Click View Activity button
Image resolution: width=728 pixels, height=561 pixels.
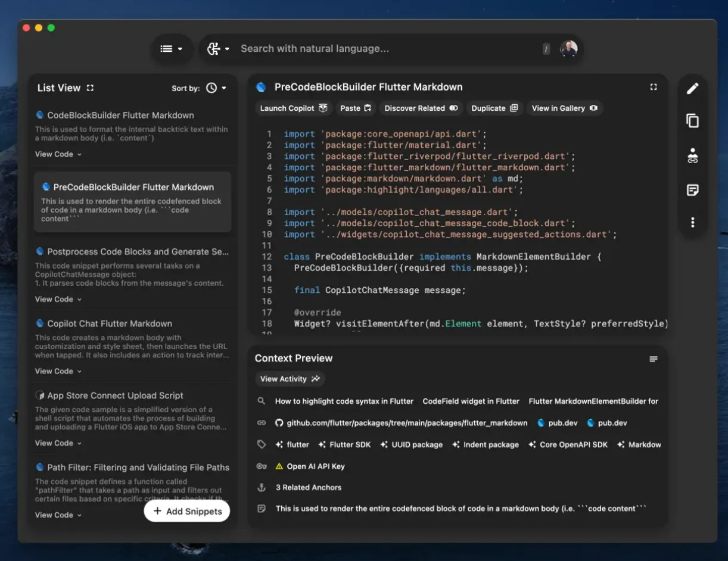click(x=290, y=379)
